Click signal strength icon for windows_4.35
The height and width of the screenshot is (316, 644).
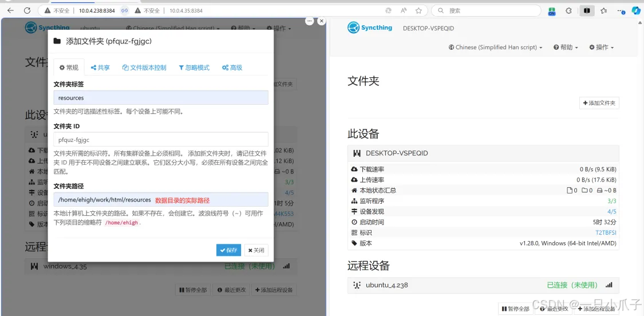[x=287, y=266]
